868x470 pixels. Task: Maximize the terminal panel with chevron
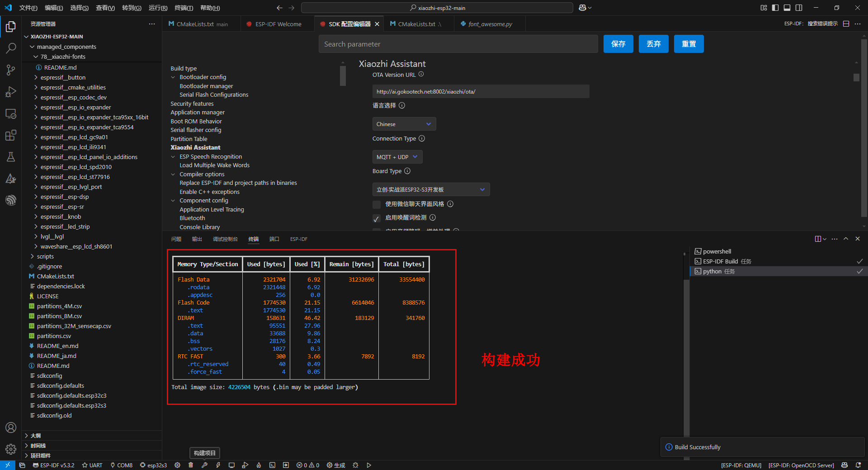[846, 239]
